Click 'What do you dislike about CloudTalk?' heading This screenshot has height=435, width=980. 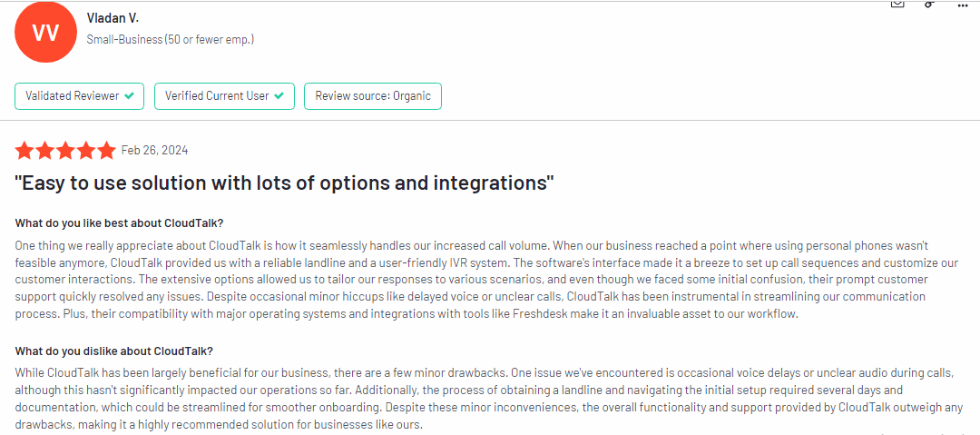[x=114, y=351]
